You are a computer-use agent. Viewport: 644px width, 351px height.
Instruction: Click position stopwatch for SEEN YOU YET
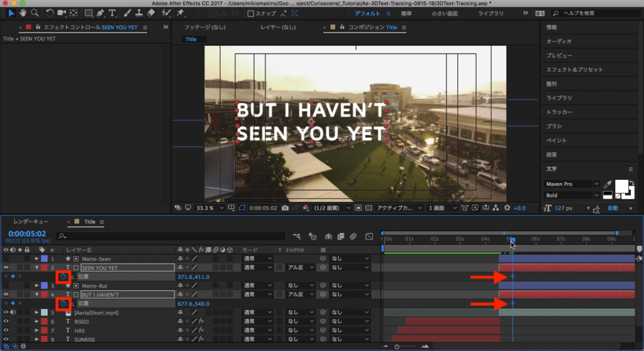[63, 277]
